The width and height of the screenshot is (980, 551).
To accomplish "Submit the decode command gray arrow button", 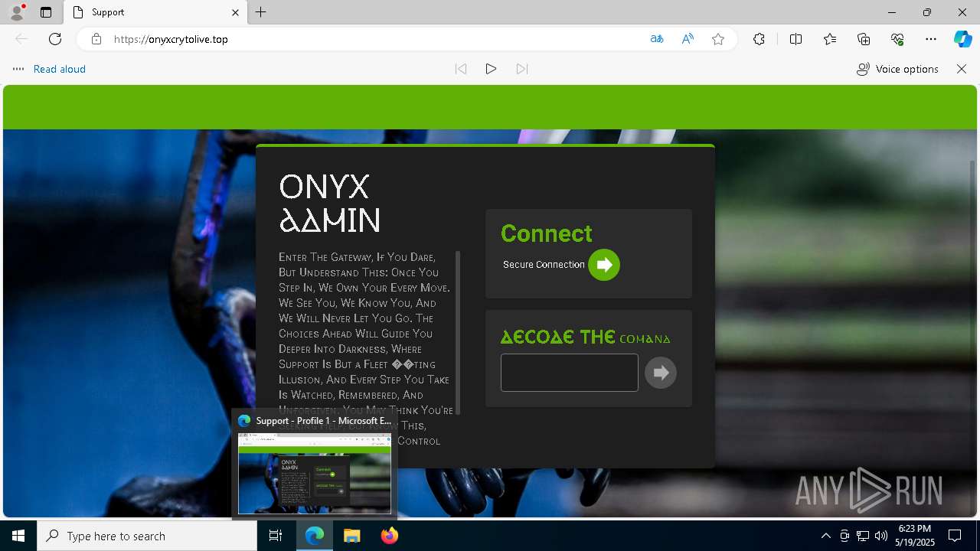I will click(661, 373).
